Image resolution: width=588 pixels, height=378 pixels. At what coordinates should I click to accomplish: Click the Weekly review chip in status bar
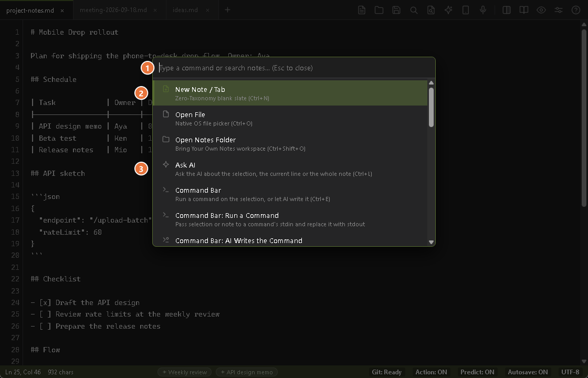point(184,372)
